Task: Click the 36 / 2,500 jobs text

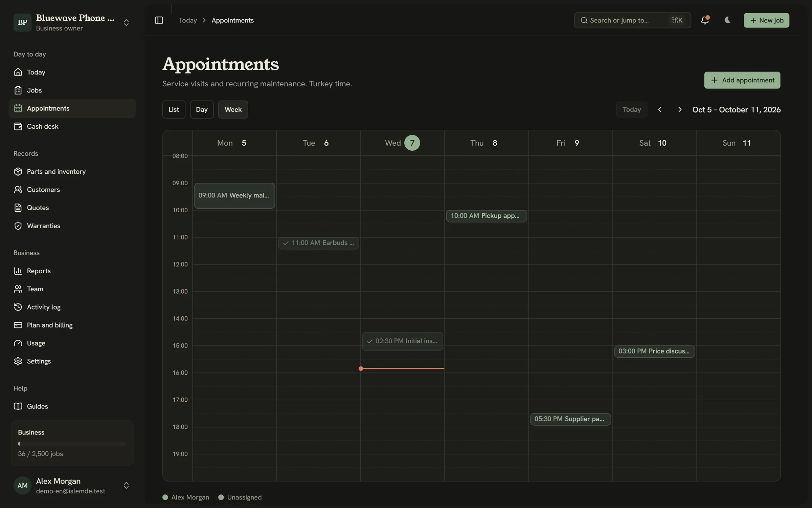Action: [x=40, y=454]
